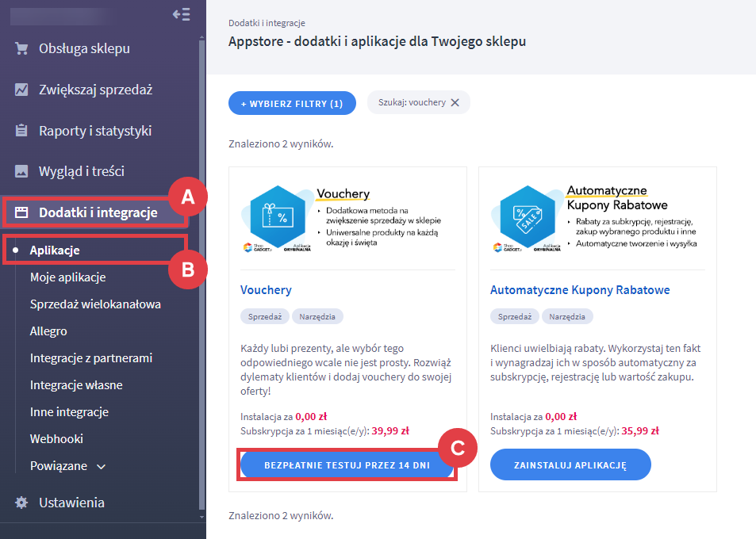Select Webhooki in the sidebar
756x539 pixels.
click(x=56, y=438)
